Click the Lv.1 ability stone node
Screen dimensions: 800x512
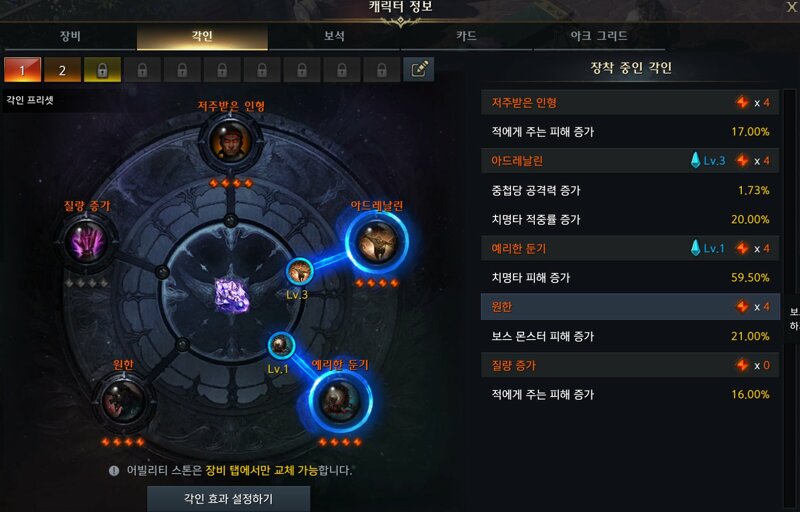281,345
